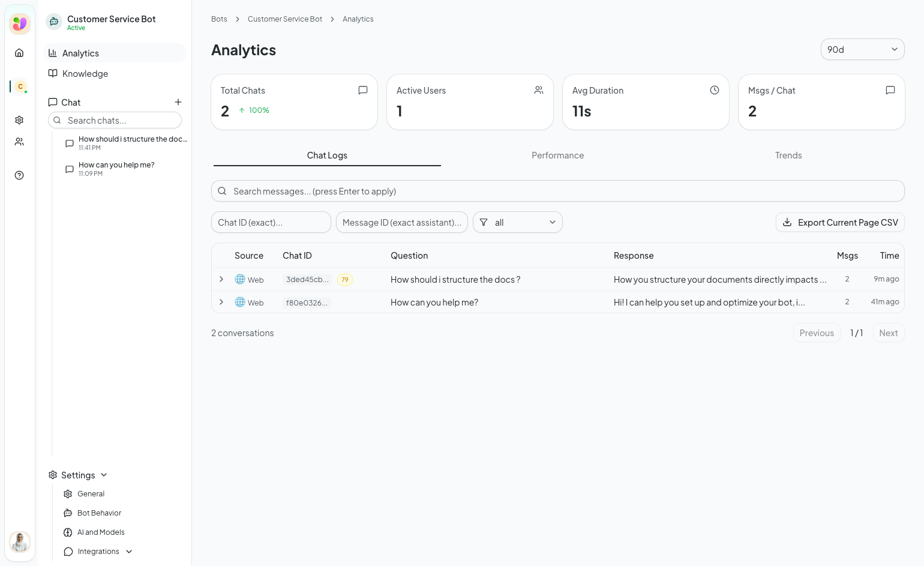This screenshot has height=566, width=924.
Task: Open the 90d time range dropdown
Action: coord(862,49)
